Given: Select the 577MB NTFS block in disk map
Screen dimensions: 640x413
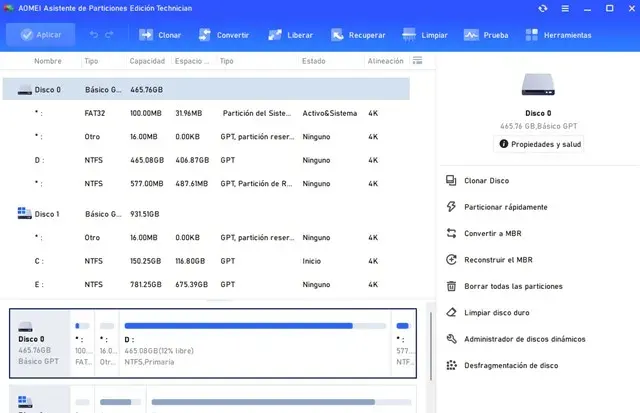Looking at the screenshot, I should (404, 343).
